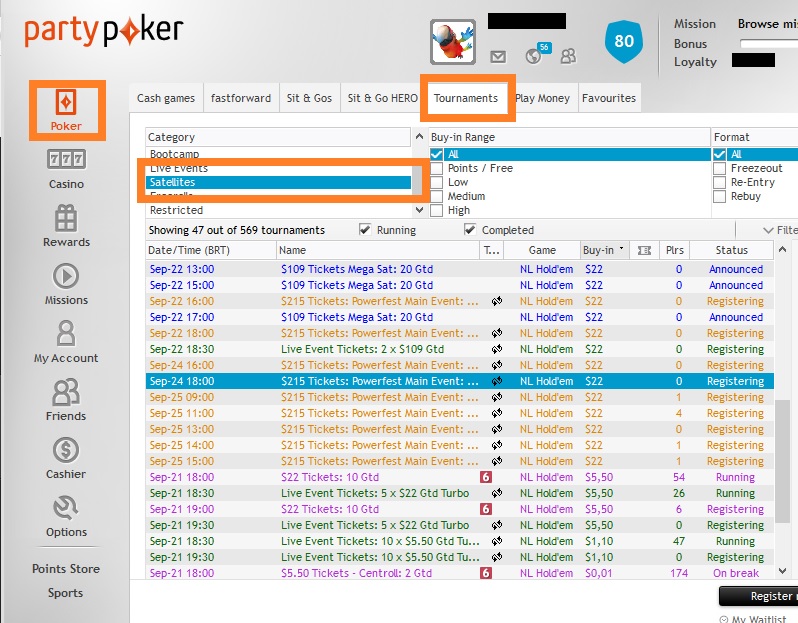The height and width of the screenshot is (623, 798).
Task: Click the Bonus progress bar
Action: [x=769, y=44]
